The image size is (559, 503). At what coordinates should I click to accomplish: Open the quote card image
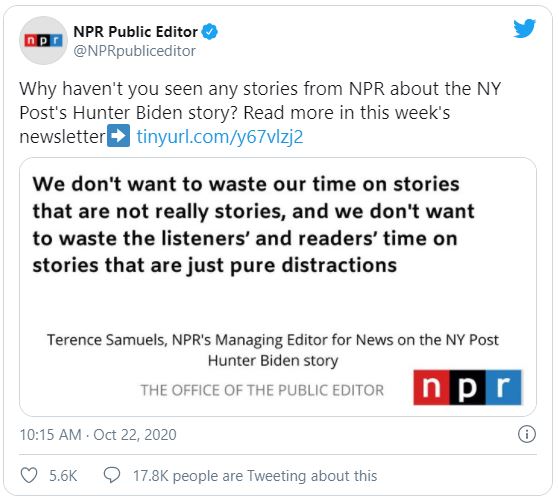[278, 287]
